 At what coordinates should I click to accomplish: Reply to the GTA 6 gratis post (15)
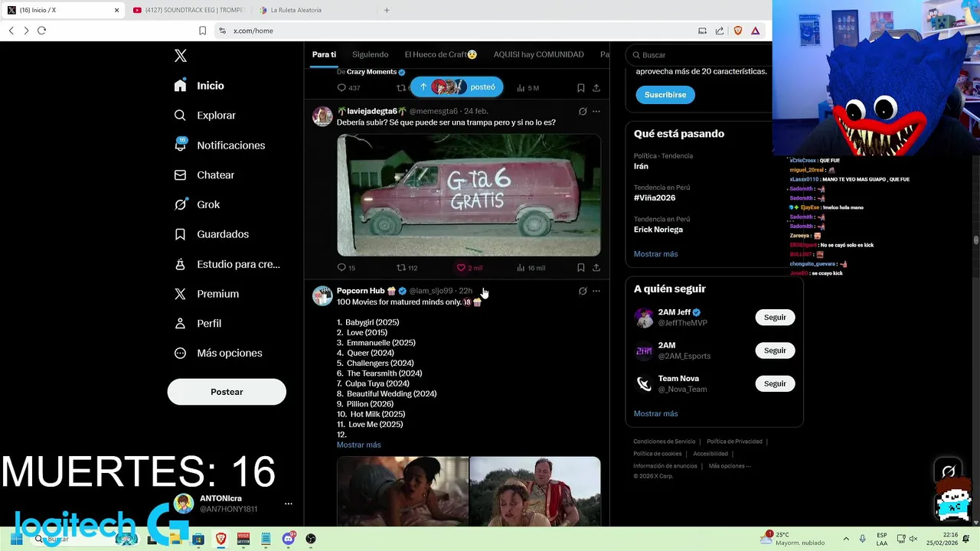coord(346,268)
